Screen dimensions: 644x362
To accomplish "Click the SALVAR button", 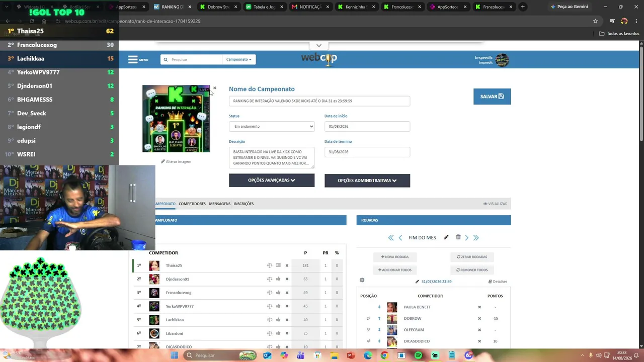I will click(x=492, y=97).
